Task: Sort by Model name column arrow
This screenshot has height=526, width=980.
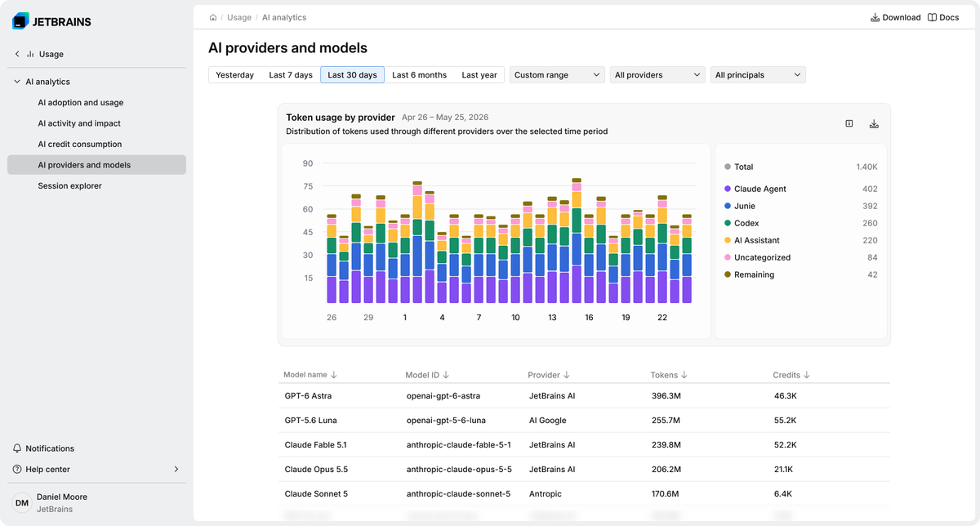Action: point(334,375)
